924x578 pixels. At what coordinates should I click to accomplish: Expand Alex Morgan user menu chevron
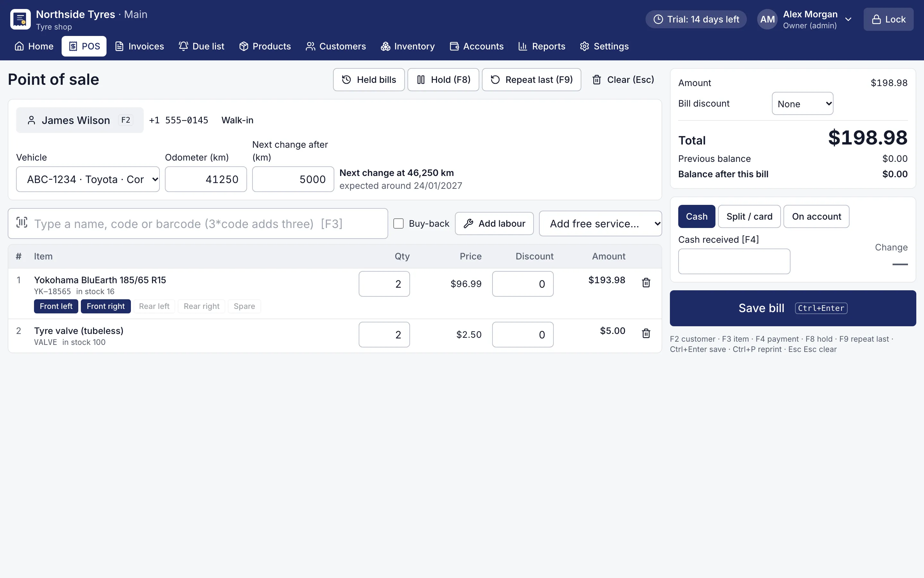point(848,20)
